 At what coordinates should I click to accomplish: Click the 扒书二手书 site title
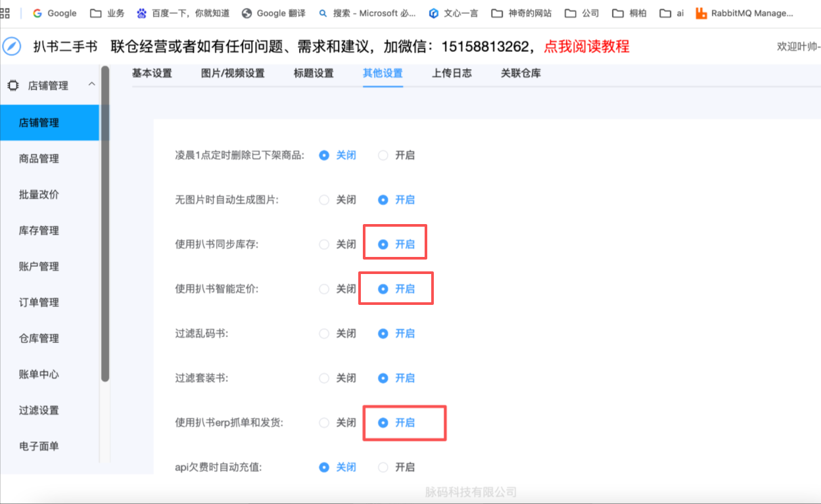(x=65, y=46)
